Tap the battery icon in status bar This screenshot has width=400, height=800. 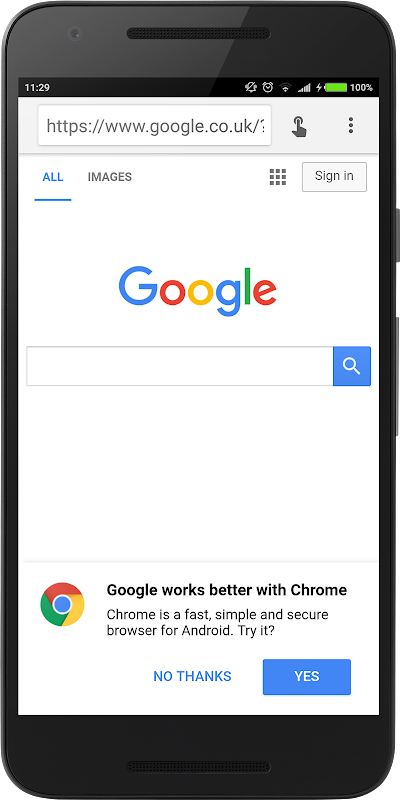[336, 87]
